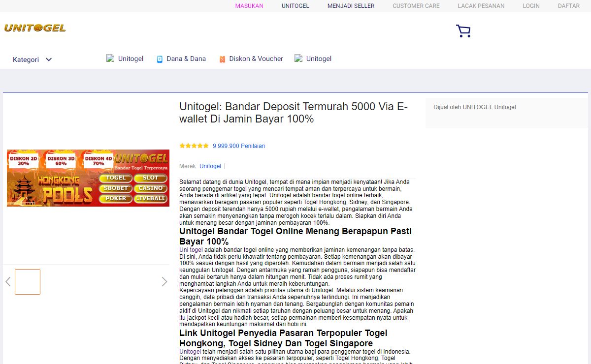Click the Unitogel logo in header

click(35, 28)
